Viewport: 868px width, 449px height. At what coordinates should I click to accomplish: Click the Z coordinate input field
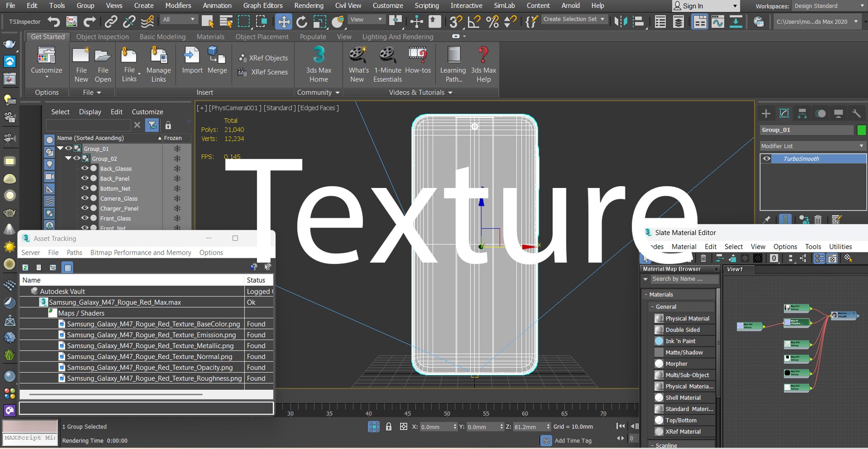tap(528, 427)
